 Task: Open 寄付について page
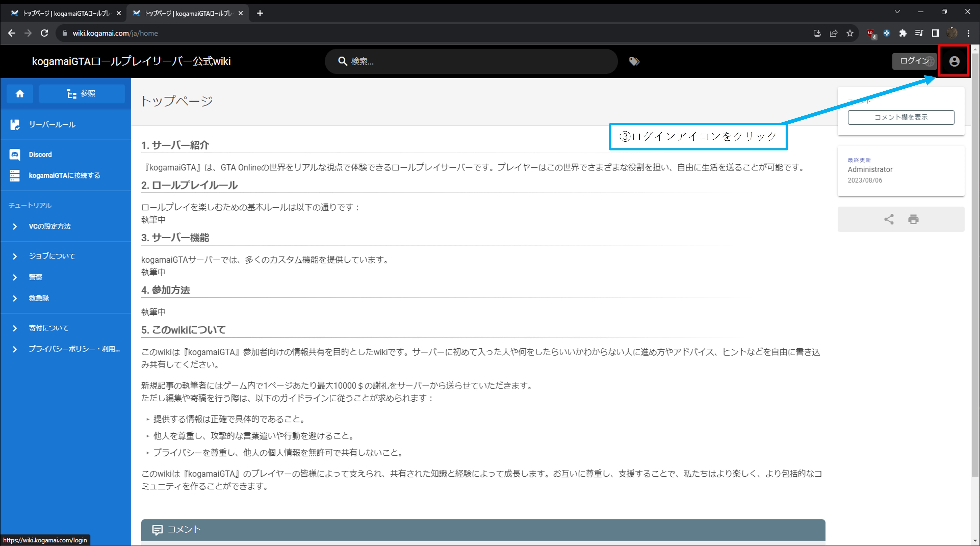tap(49, 328)
